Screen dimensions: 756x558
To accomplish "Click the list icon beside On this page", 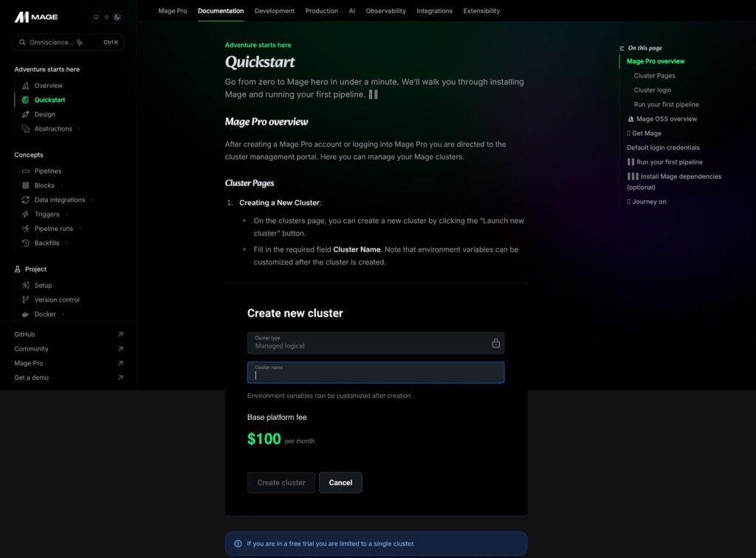I will tap(622, 48).
